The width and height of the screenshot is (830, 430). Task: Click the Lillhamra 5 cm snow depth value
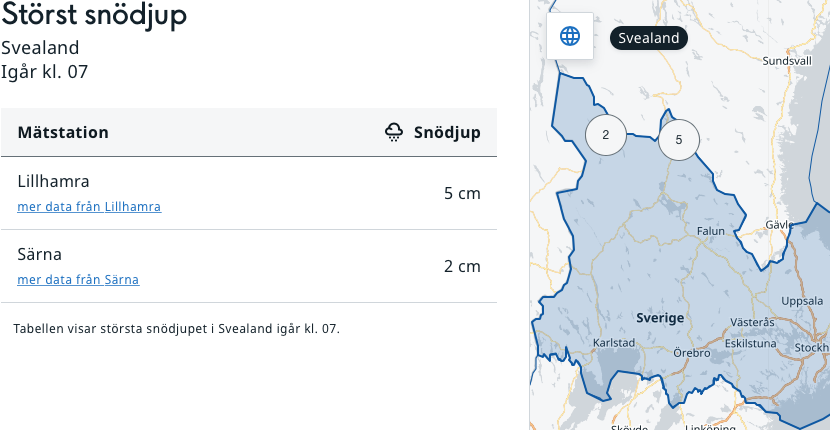click(x=462, y=193)
